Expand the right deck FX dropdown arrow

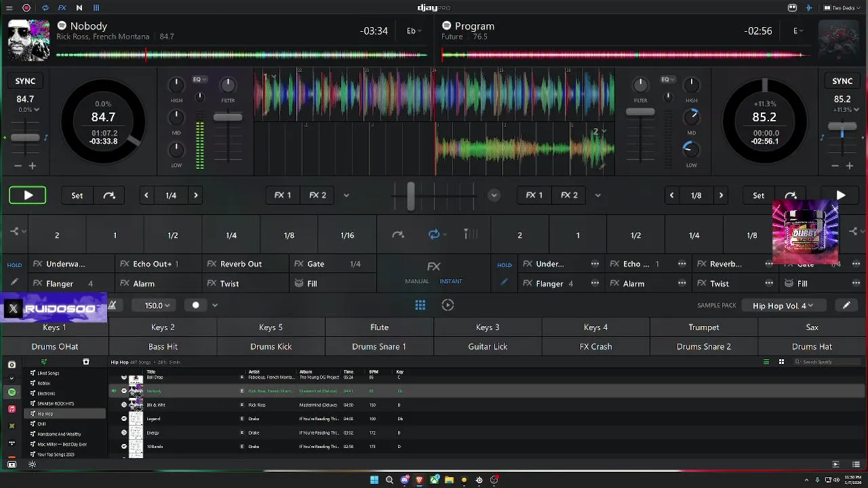pos(597,195)
